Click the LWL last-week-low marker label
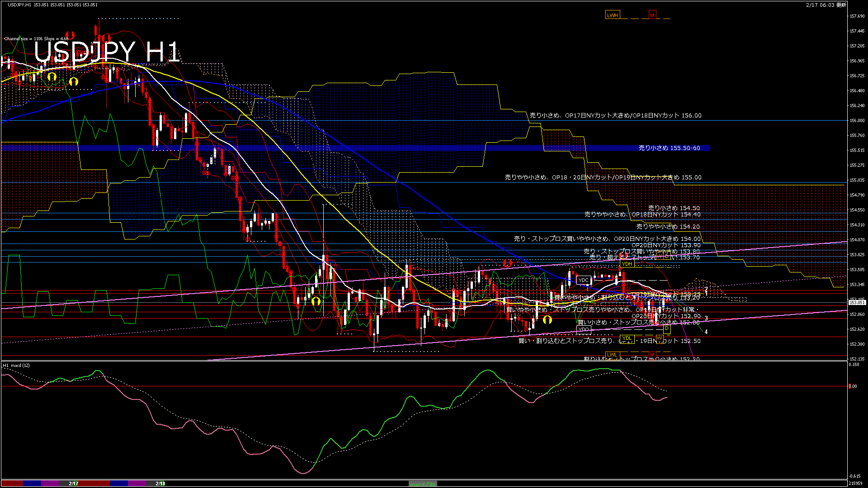This screenshot has height=488, width=868. click(x=612, y=355)
